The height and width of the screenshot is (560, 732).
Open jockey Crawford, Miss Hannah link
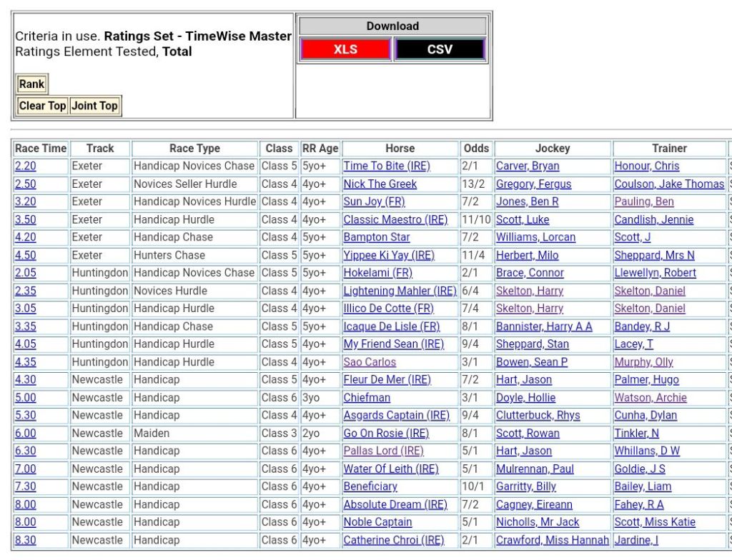point(553,540)
